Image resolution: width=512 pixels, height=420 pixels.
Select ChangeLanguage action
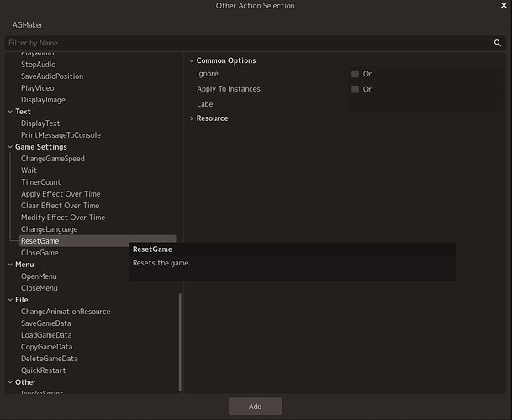[x=50, y=229]
